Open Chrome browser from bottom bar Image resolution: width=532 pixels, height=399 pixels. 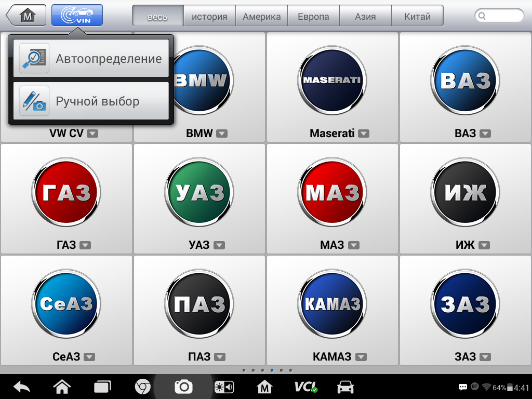pyautogui.click(x=142, y=387)
